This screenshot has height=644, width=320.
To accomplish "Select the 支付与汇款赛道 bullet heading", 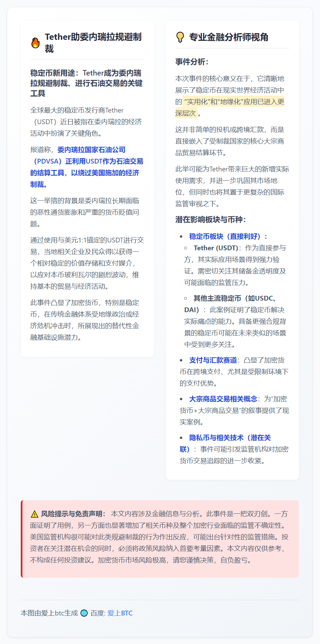I will pos(213,360).
